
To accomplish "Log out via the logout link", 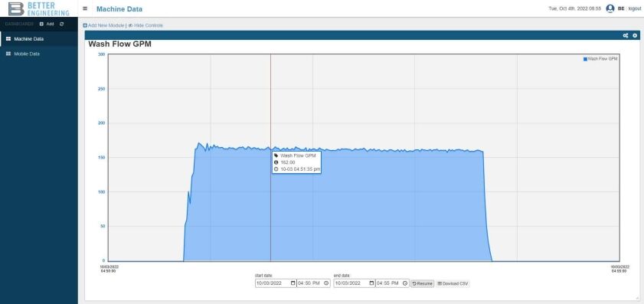I will click(635, 8).
